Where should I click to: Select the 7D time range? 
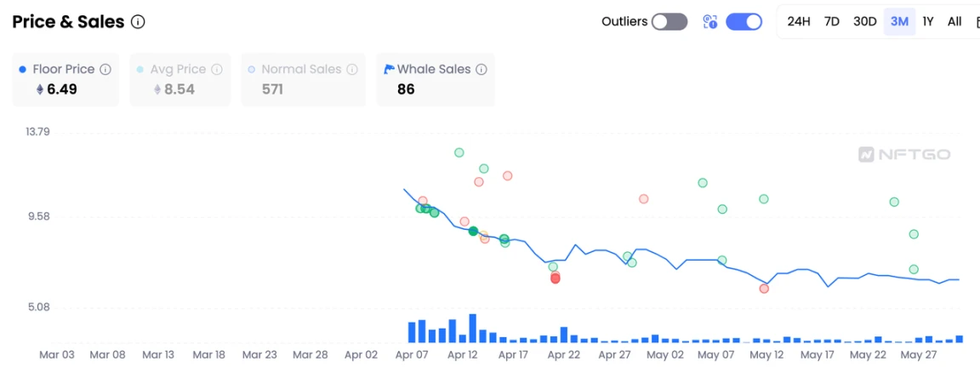coord(832,21)
